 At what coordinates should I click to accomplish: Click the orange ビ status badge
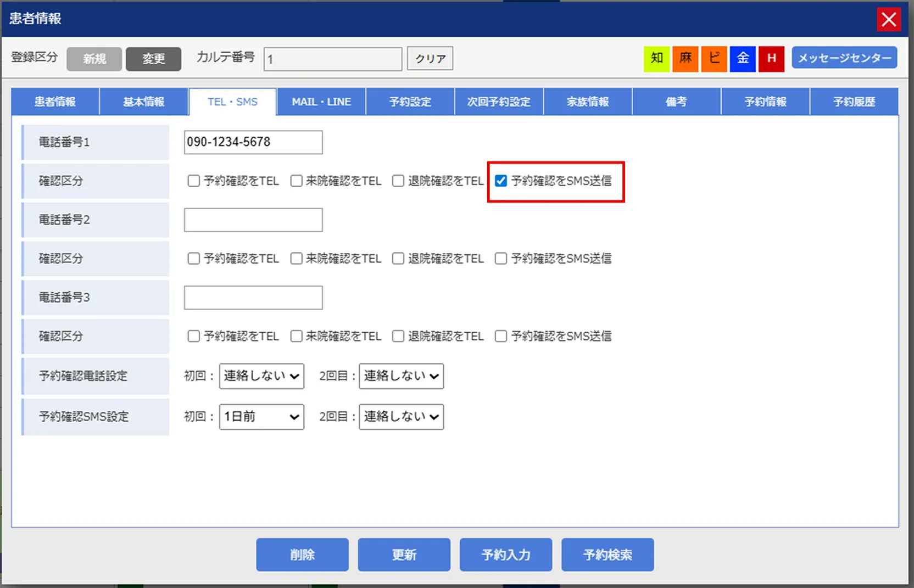click(714, 58)
